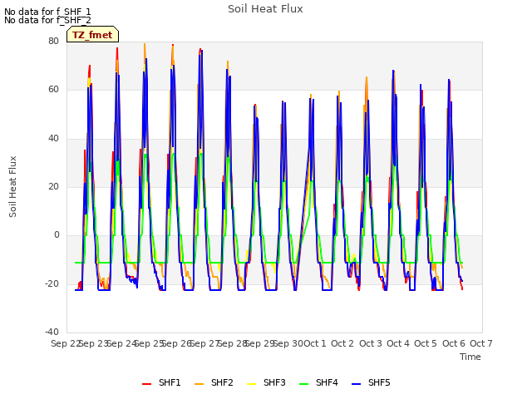Click the Oct 2 x-axis date label
Viewport: 532px width, 399px height.
(x=342, y=343)
